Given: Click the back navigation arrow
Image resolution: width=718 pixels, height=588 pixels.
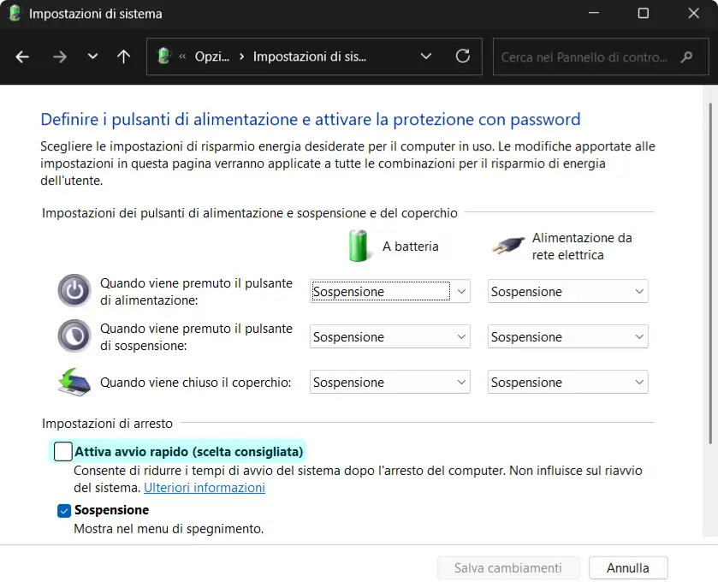Looking at the screenshot, I should pyautogui.click(x=22, y=56).
